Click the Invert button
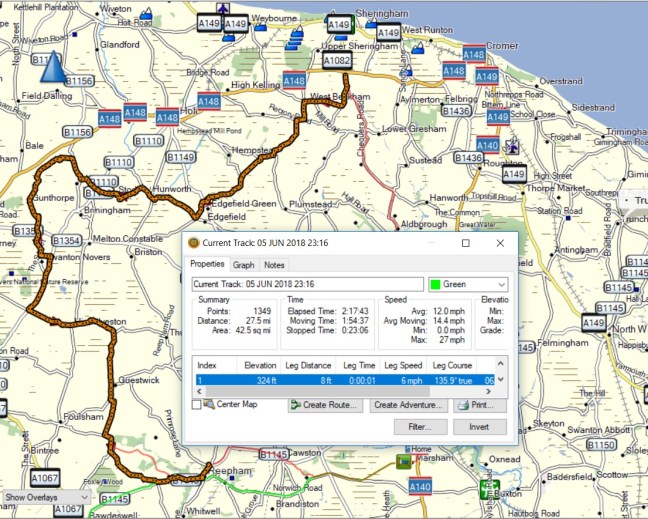The image size is (648, 519). tap(480, 427)
